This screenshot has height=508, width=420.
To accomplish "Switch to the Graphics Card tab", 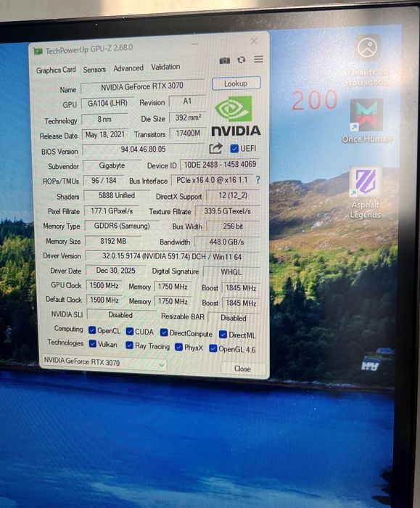I will (56, 70).
